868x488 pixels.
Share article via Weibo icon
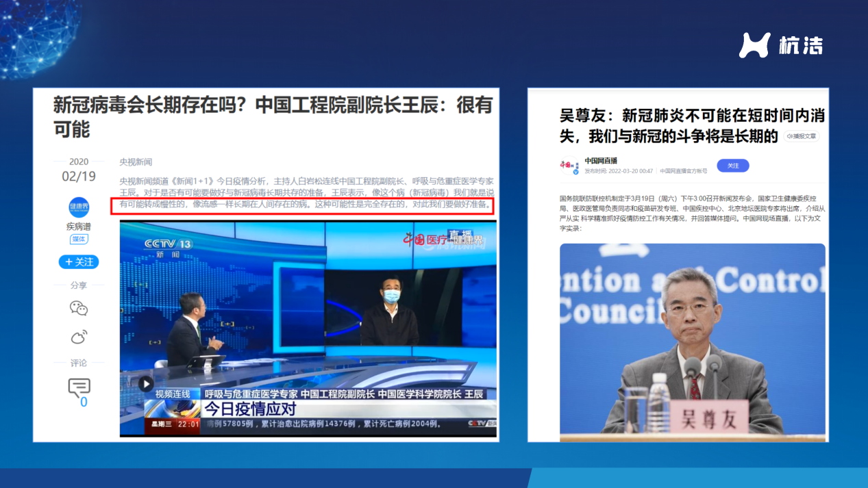(79, 337)
